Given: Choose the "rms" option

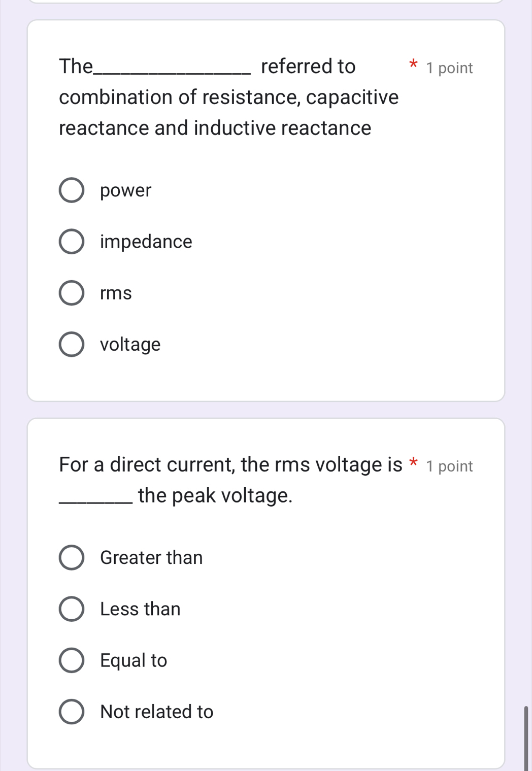Looking at the screenshot, I should click(72, 292).
